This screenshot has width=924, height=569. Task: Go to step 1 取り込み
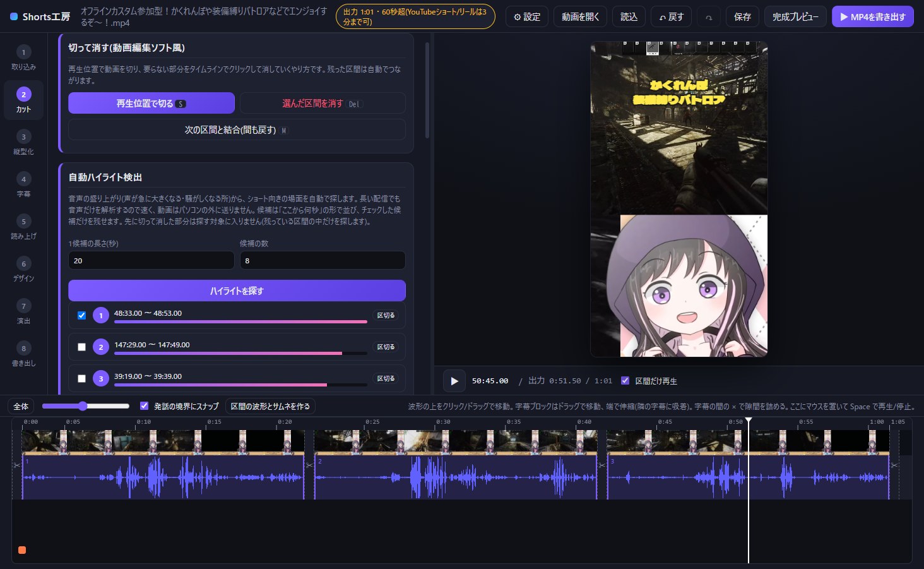pos(23,58)
